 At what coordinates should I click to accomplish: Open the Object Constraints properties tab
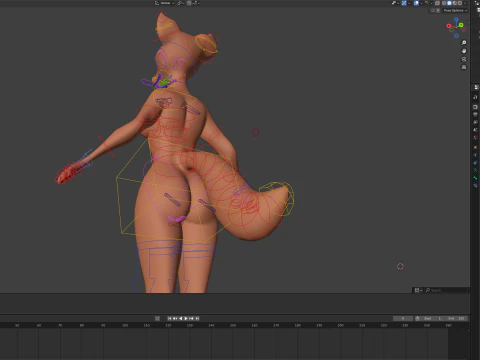click(x=475, y=163)
